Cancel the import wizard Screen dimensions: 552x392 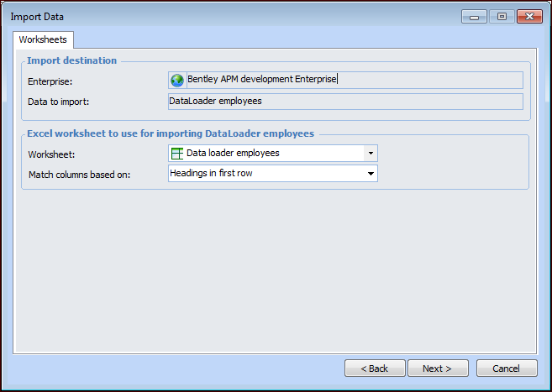tap(507, 368)
